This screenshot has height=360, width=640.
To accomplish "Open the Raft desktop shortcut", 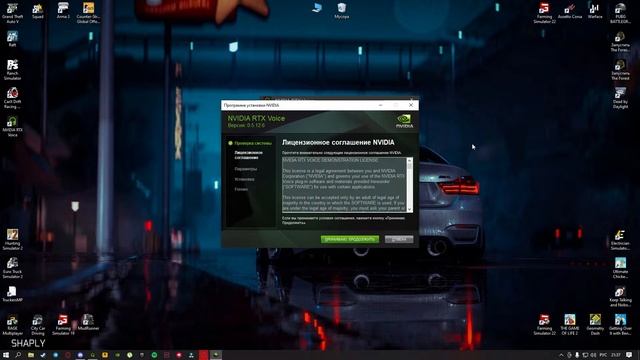I will point(12,39).
